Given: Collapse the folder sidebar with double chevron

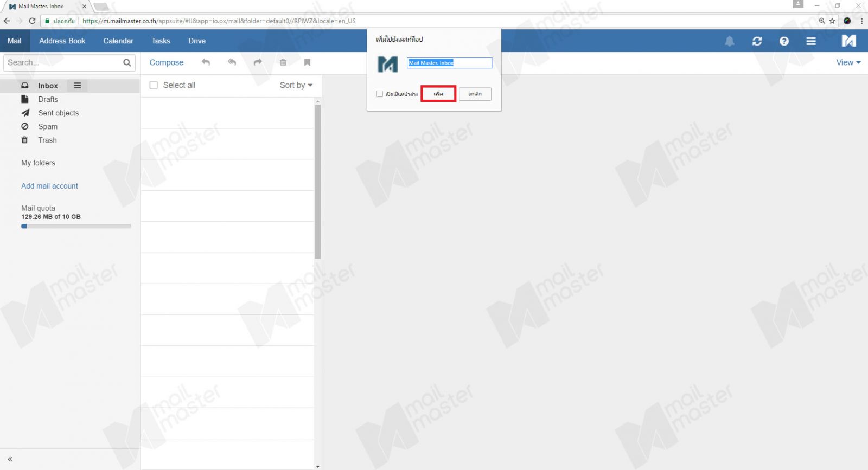Looking at the screenshot, I should [x=10, y=459].
